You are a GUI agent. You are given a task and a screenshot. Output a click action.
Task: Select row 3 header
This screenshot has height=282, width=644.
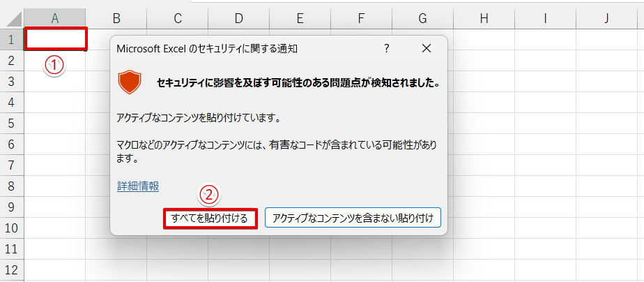(x=12, y=82)
